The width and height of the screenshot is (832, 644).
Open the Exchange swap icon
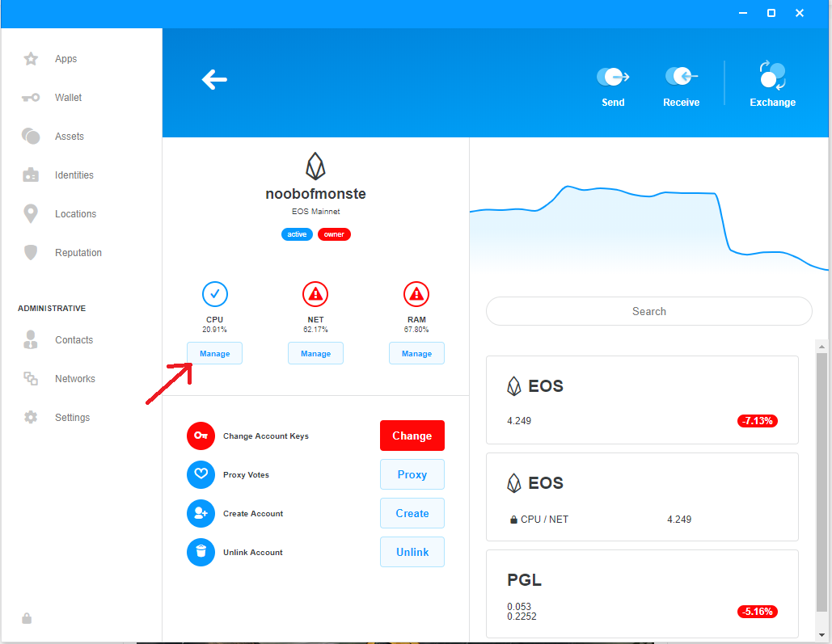773,75
